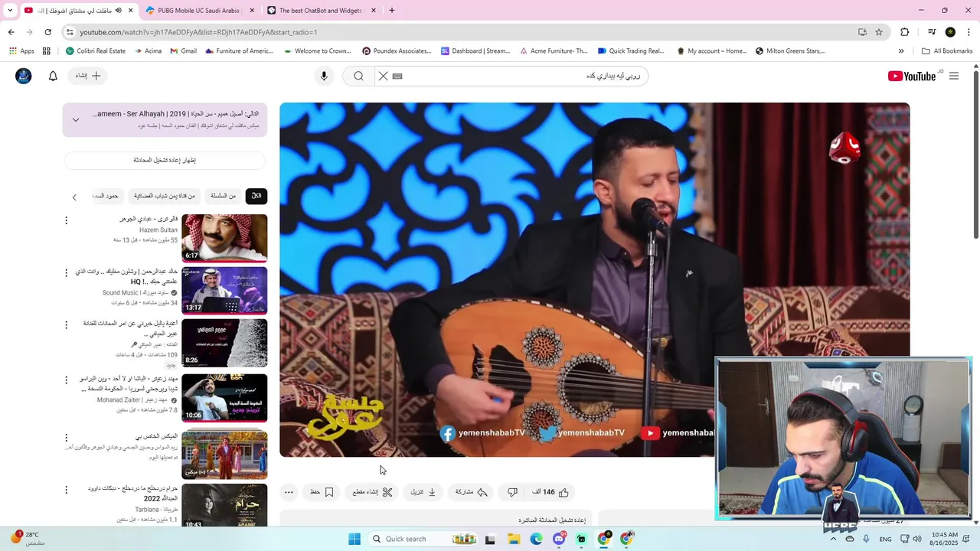Image resolution: width=980 pixels, height=551 pixels.
Task: Open Quick Trading Real bookmark
Action: coord(631,51)
